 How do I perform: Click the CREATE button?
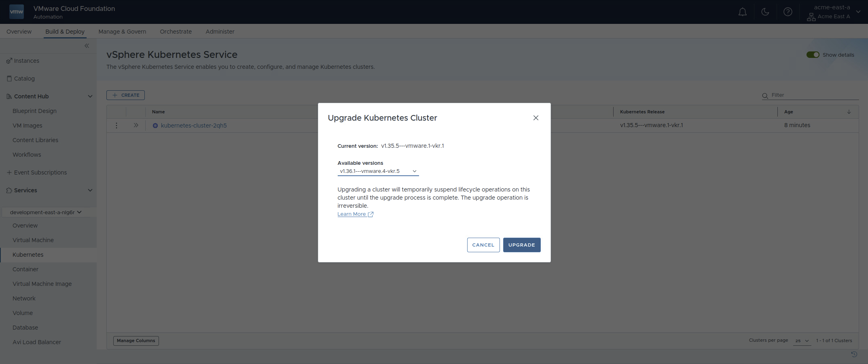click(x=125, y=95)
